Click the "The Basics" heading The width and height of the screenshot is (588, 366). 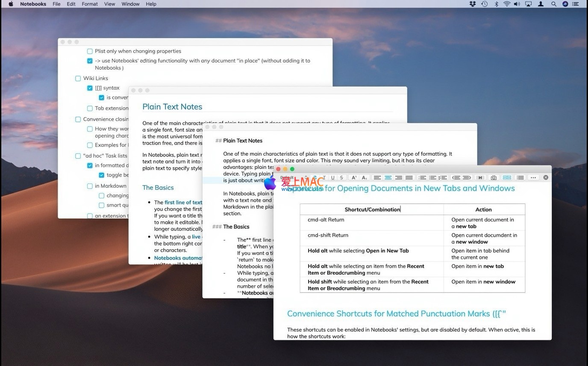(158, 187)
